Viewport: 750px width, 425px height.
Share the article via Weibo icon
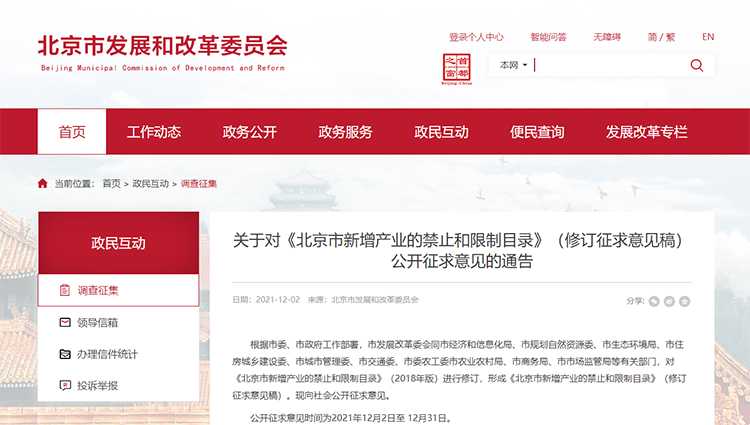point(669,300)
